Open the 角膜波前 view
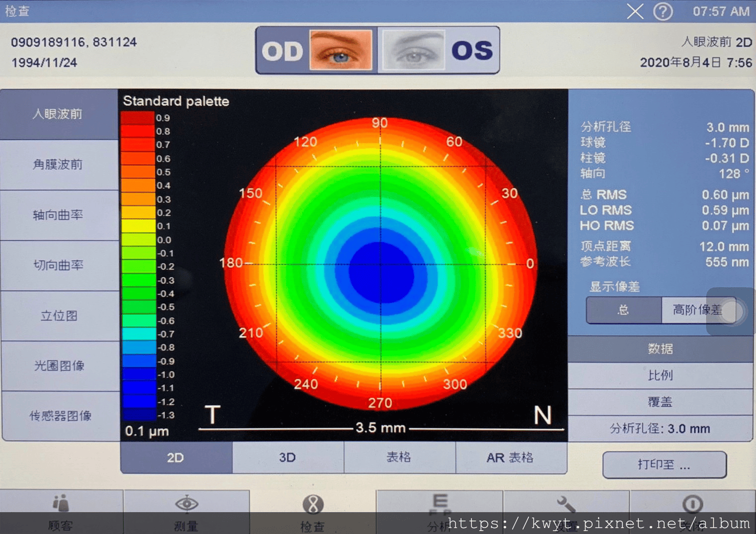Screen dimensions: 756x534 coord(59,165)
